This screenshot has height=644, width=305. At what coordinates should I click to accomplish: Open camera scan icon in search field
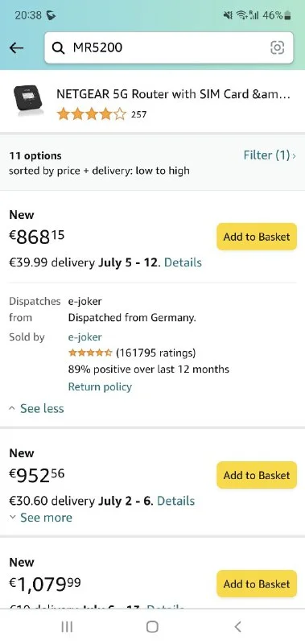277,48
